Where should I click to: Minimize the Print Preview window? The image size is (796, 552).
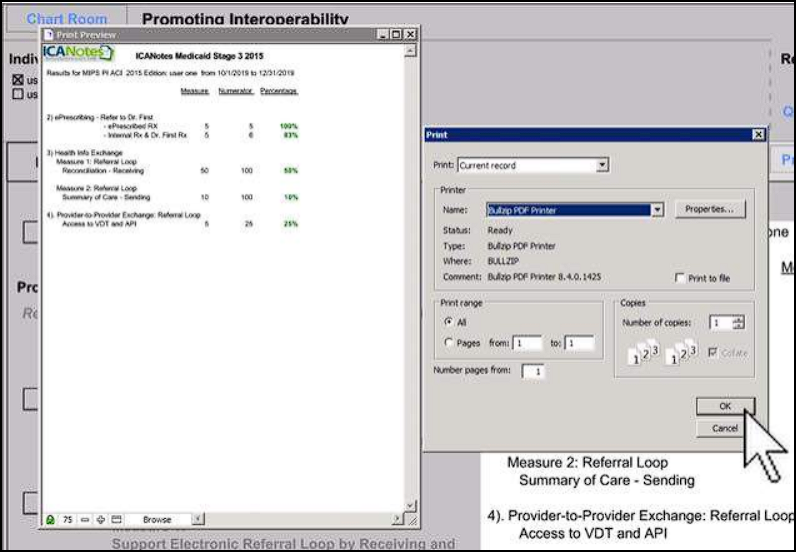click(x=383, y=34)
